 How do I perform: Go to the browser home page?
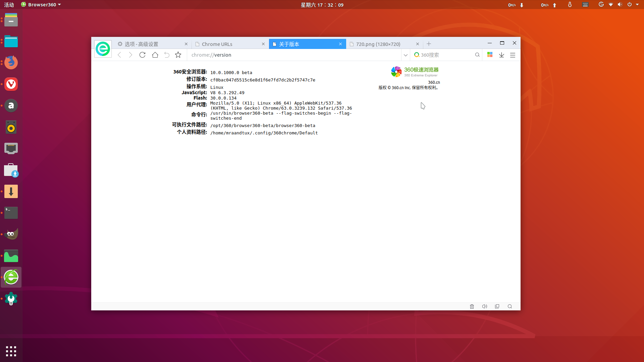click(x=155, y=55)
